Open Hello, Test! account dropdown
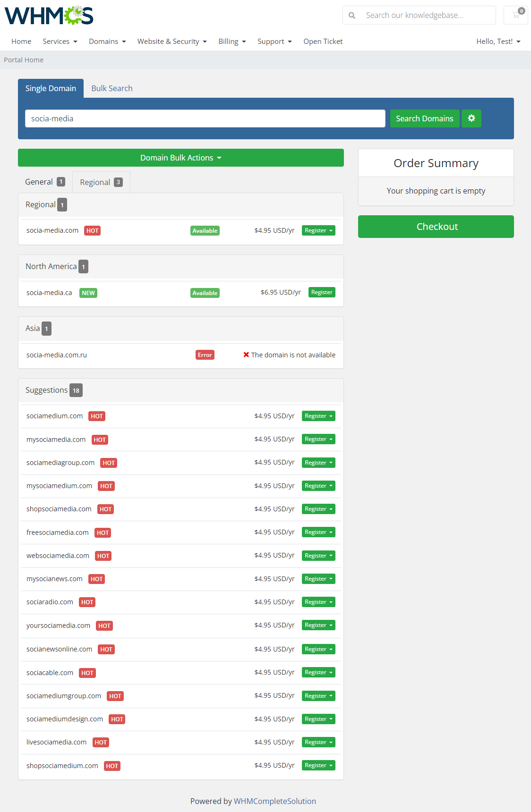 498,42
